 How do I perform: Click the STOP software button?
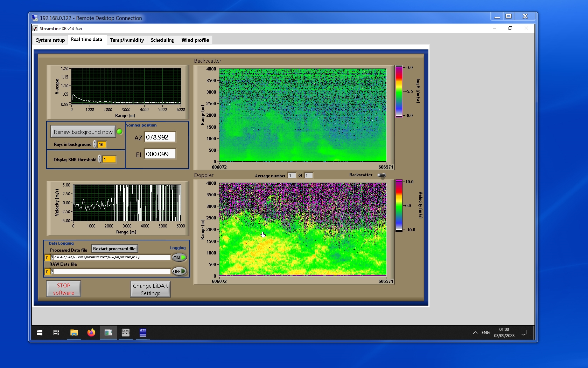(64, 289)
